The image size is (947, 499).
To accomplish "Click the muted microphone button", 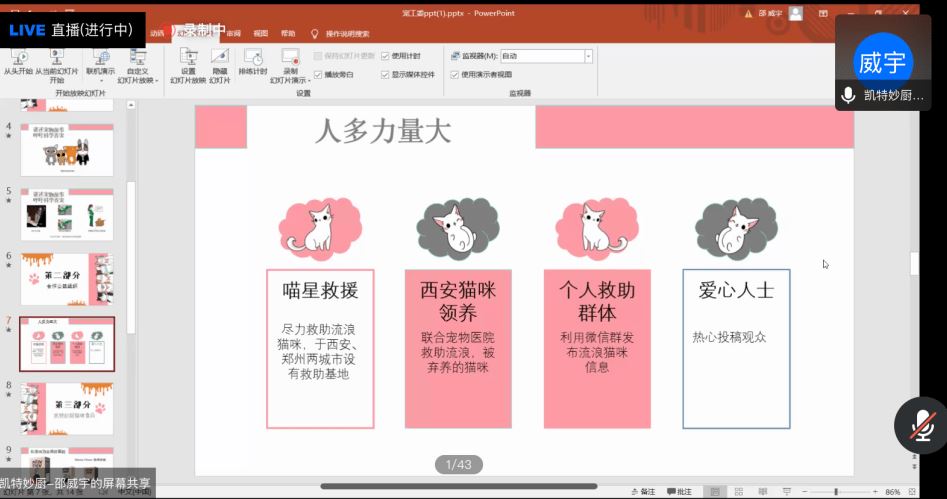I will click(922, 425).
